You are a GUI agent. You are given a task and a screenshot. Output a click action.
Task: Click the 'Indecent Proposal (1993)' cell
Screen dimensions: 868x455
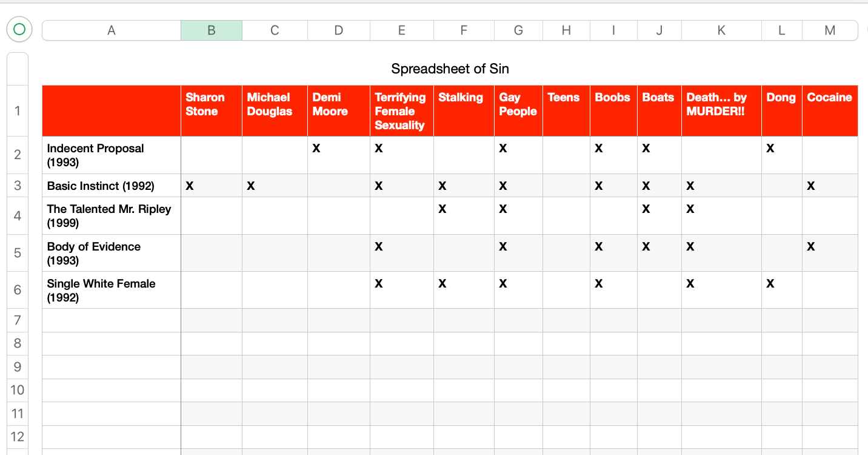[112, 155]
